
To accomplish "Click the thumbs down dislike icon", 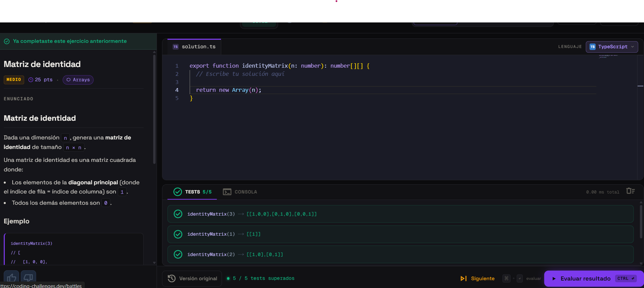I will pyautogui.click(x=28, y=278).
